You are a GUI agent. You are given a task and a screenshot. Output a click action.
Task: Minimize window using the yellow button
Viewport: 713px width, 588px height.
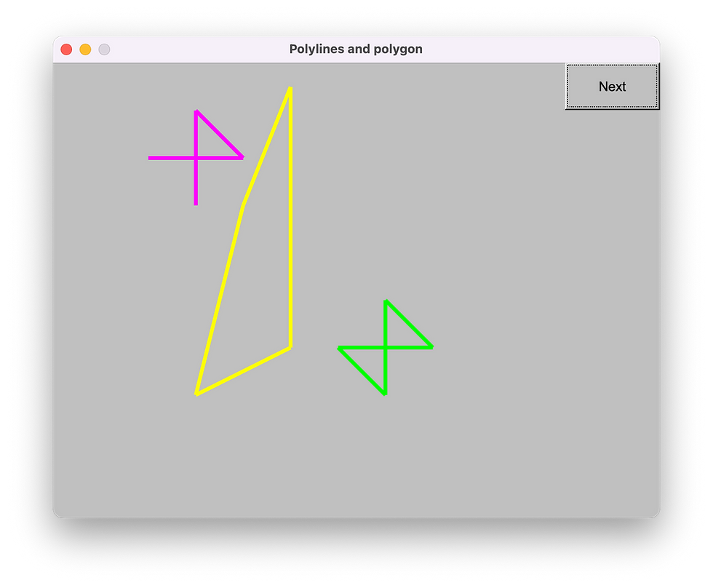[x=86, y=49]
